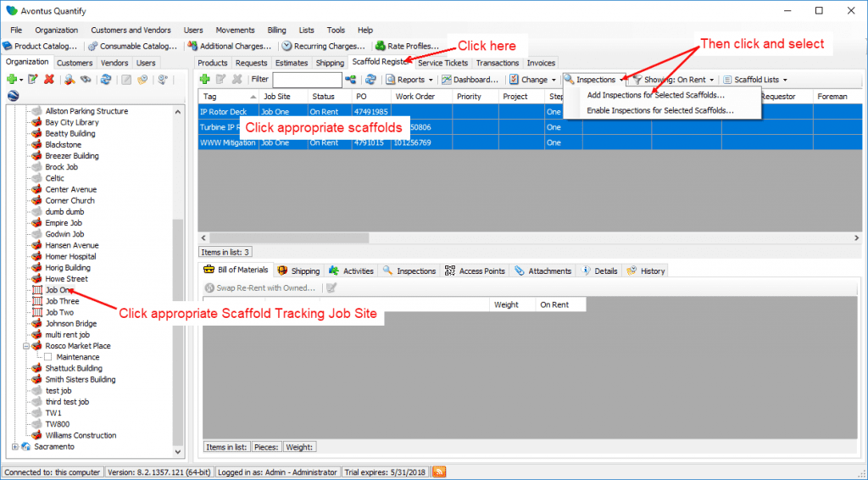Open Scaffold Lists dropdown
The height and width of the screenshot is (480, 868).
click(x=755, y=80)
